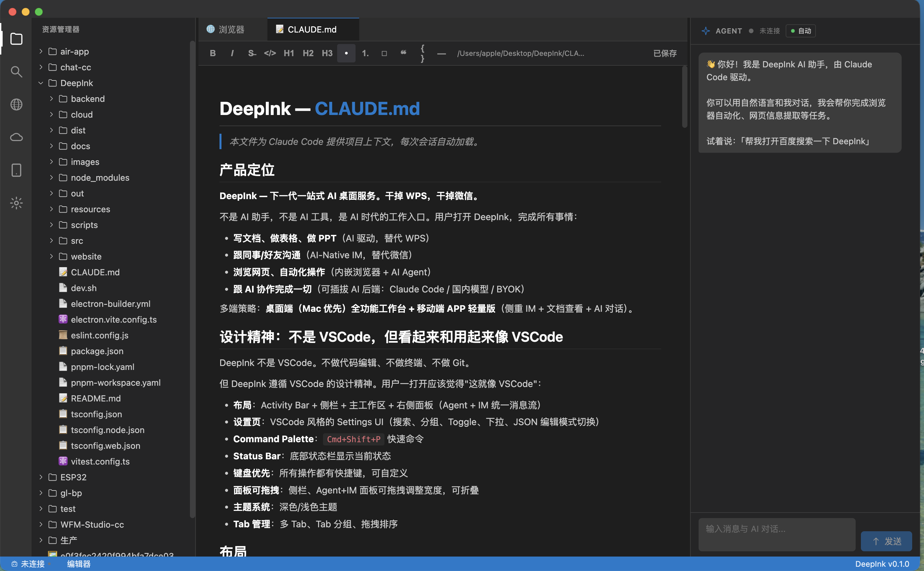Insert inline code with </> button
The image size is (924, 571).
click(x=270, y=53)
